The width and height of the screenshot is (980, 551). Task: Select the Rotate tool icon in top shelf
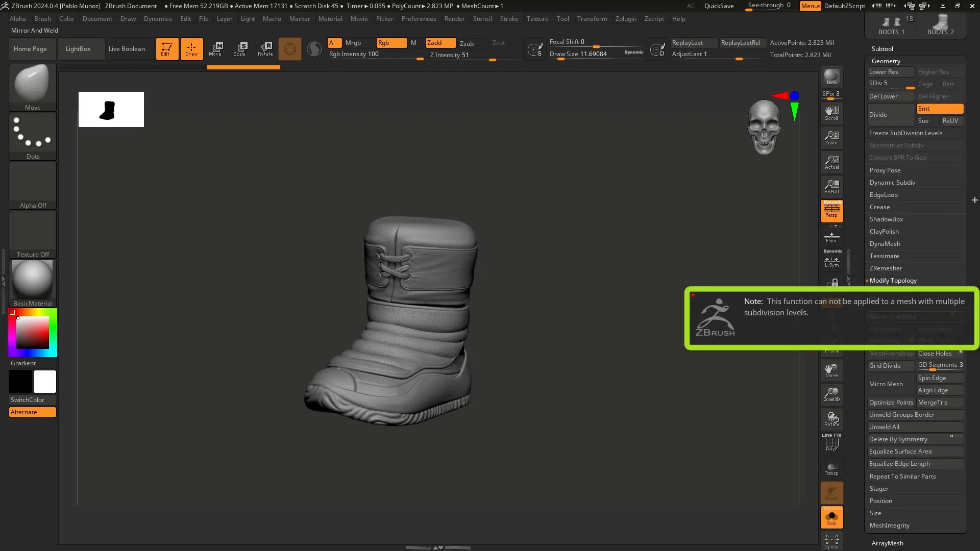[x=265, y=49]
